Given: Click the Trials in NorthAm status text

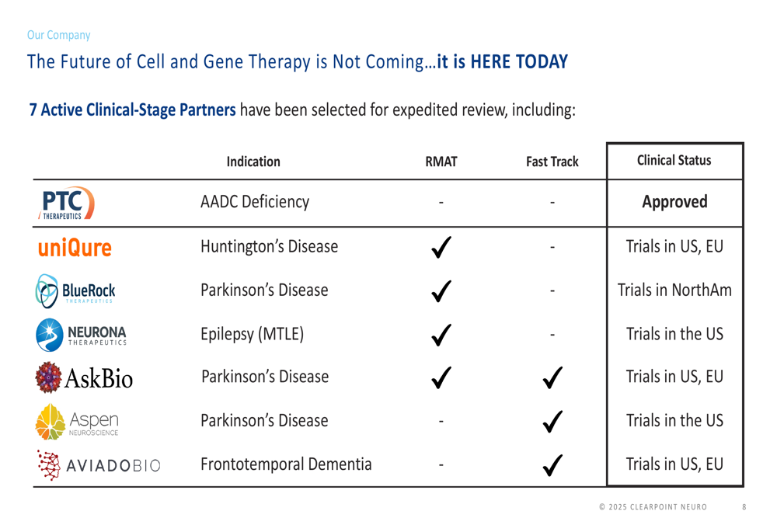Looking at the screenshot, I should (x=674, y=290).
